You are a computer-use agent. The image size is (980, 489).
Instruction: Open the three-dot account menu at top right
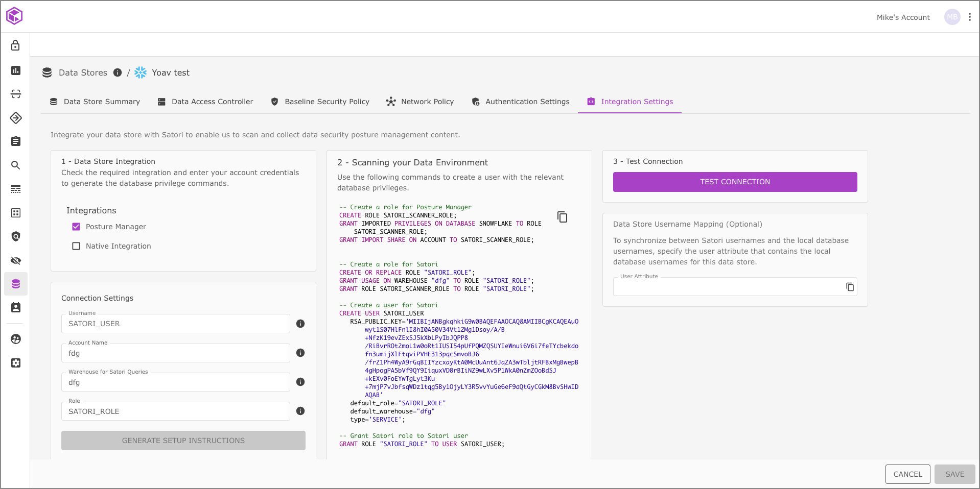(969, 17)
